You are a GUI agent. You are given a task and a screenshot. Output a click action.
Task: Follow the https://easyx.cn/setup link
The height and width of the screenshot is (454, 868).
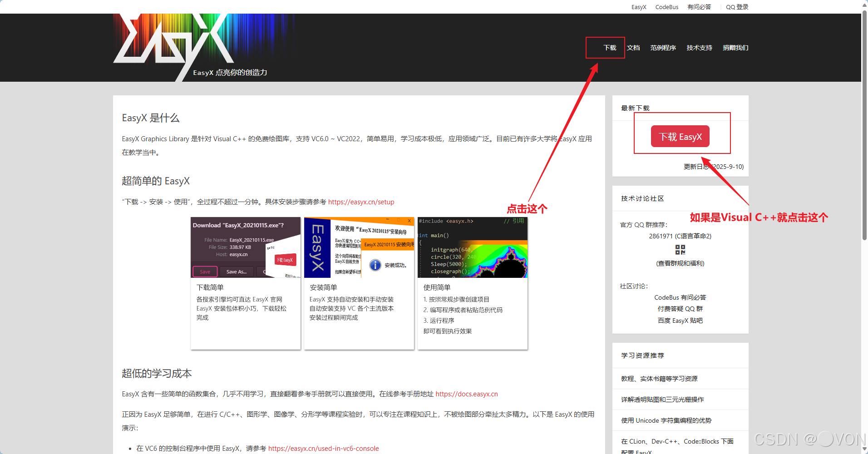(361, 202)
